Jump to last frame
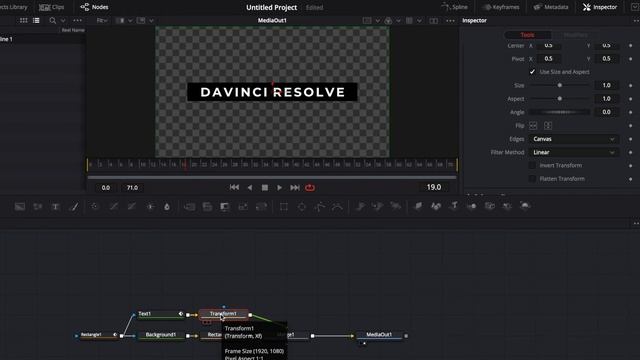Image resolution: width=640 pixels, height=360 pixels. tap(295, 187)
